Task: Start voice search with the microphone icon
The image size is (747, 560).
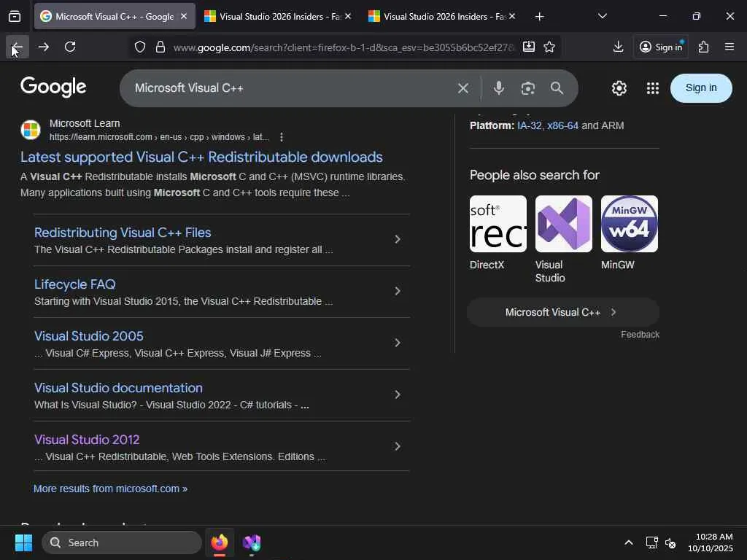Action: pos(499,88)
